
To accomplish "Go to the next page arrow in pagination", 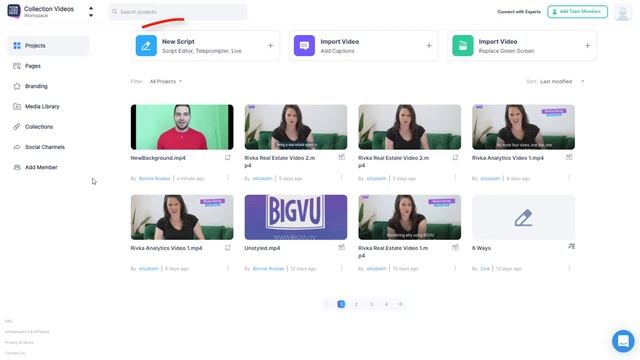I will coord(400,304).
